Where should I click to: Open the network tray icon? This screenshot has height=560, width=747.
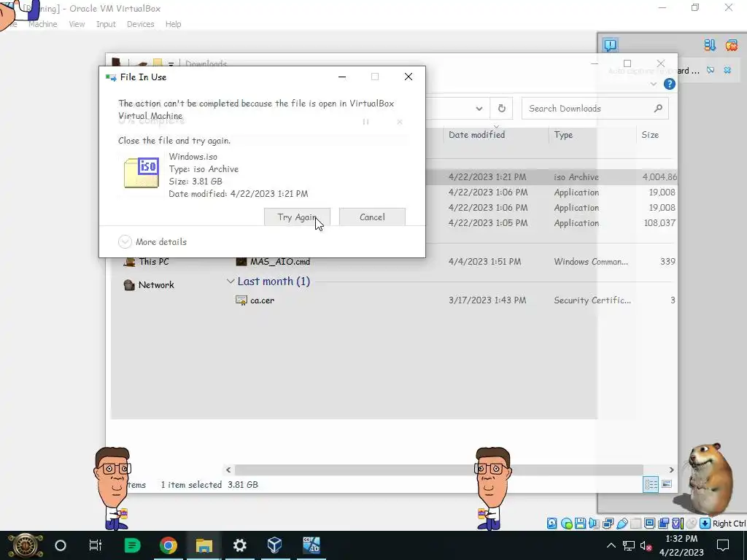[628, 545]
